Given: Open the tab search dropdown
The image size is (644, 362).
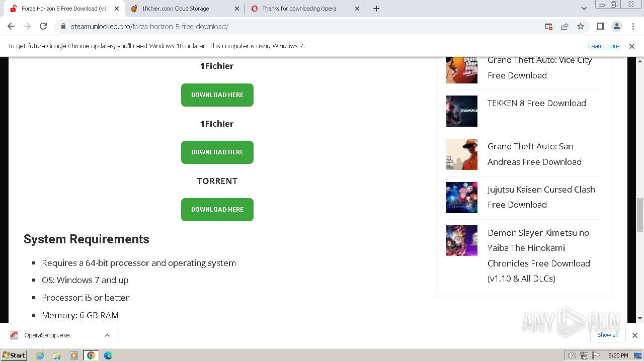Looking at the screenshot, I should [584, 9].
